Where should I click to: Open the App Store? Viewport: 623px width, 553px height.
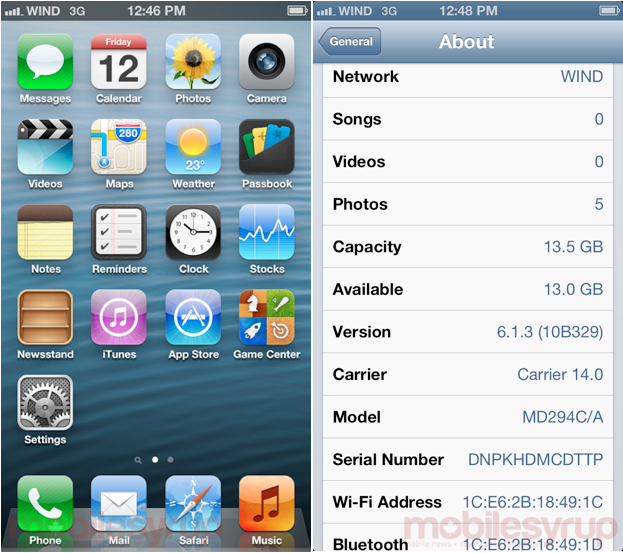pos(193,317)
